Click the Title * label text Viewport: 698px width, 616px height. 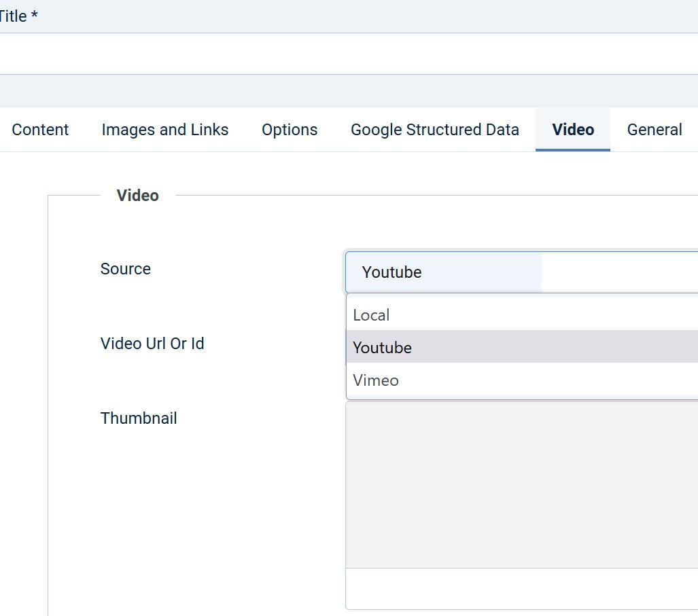coord(18,16)
